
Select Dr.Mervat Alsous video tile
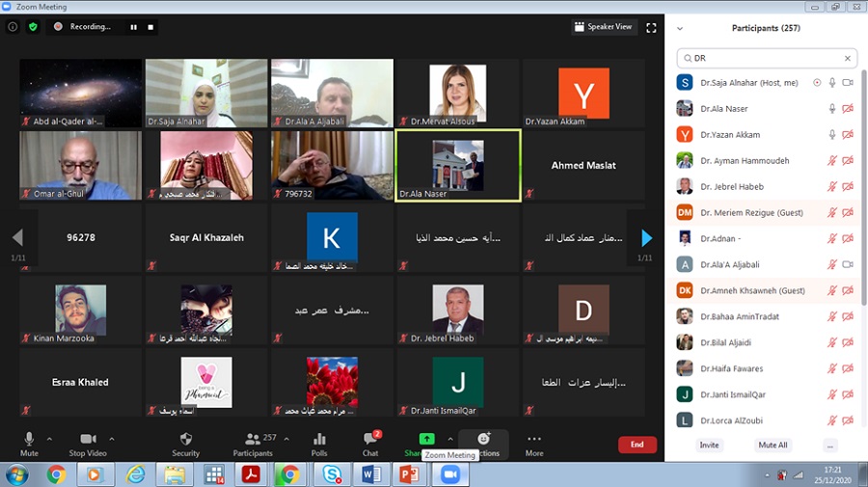(x=458, y=93)
